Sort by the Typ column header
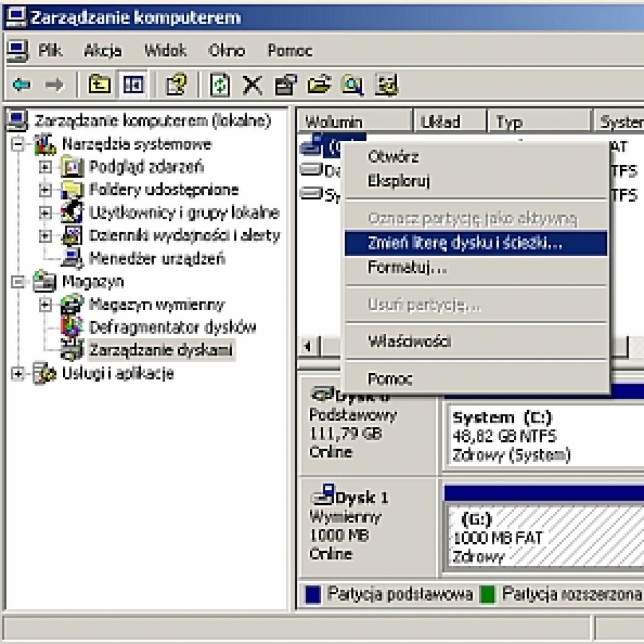644x644 pixels. [539, 121]
